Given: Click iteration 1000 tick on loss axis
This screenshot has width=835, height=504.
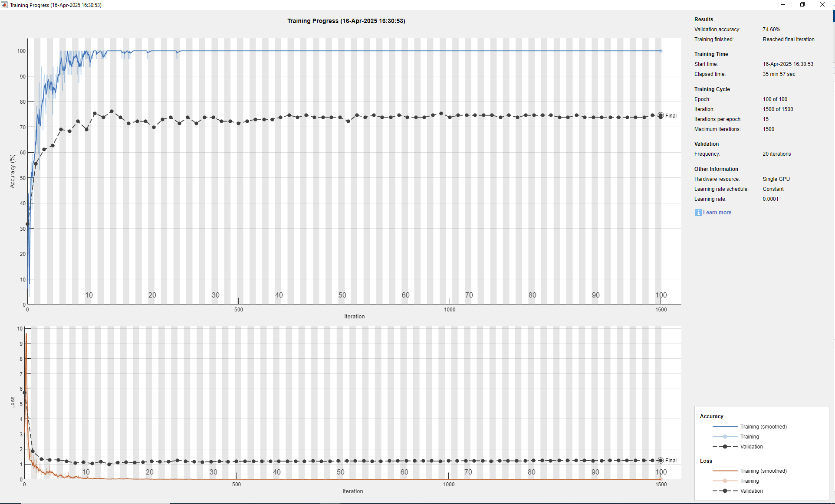Looking at the screenshot, I should 449,484.
